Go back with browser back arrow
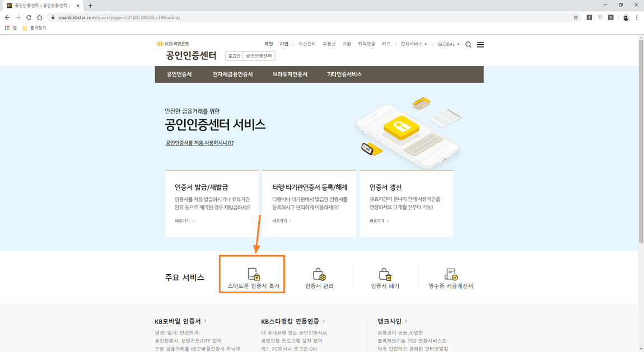This screenshot has height=352, width=644. (7, 17)
